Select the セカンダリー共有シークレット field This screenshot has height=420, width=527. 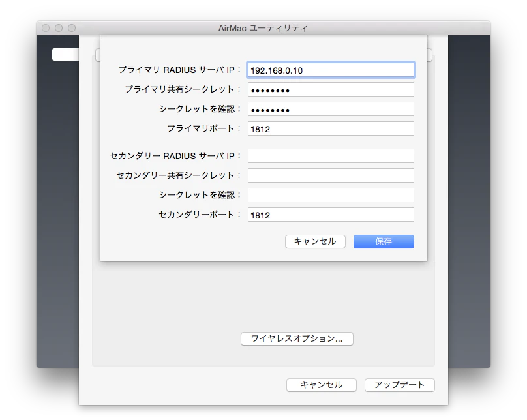point(331,175)
